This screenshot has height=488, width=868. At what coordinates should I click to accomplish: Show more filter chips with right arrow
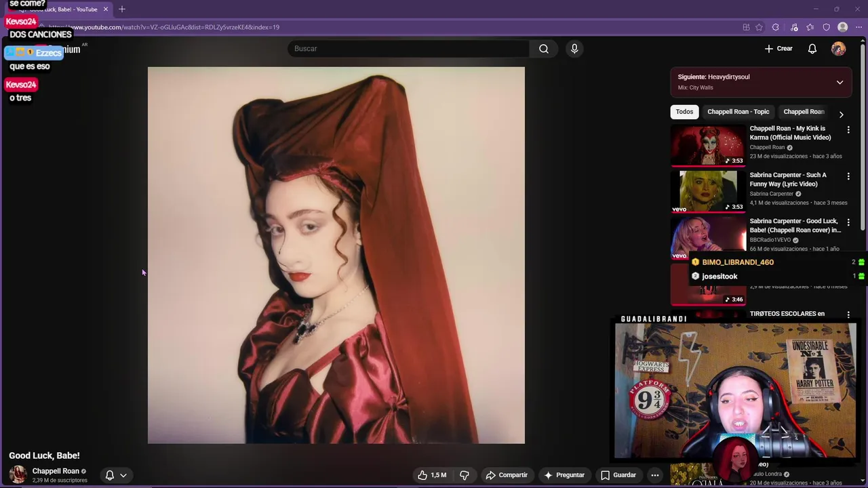coord(841,115)
